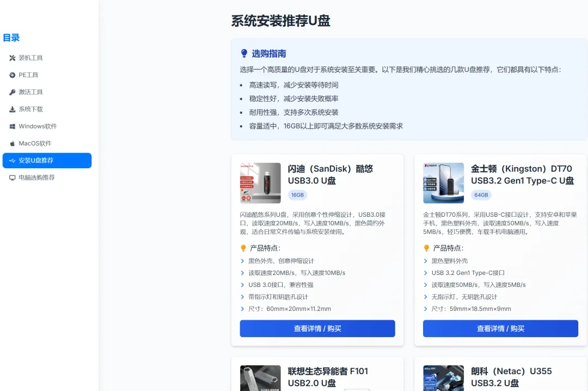588x391 pixels.
Task: Click the monitor icon beside 电脑选购推荐
Action: (13, 178)
